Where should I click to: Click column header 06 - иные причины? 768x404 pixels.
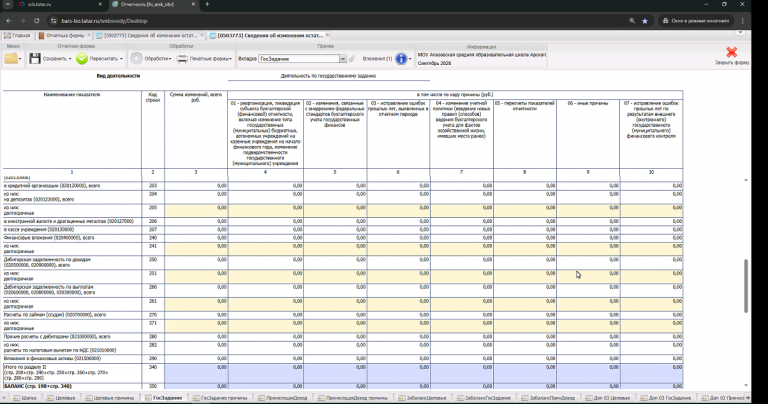pyautogui.click(x=588, y=103)
